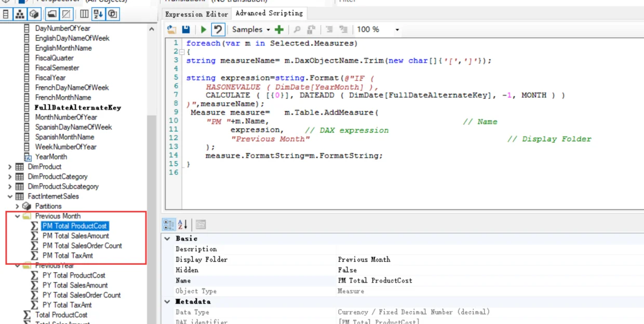Open a script file in Advanced Scripting toolbar
The image size is (644, 324).
(x=171, y=30)
